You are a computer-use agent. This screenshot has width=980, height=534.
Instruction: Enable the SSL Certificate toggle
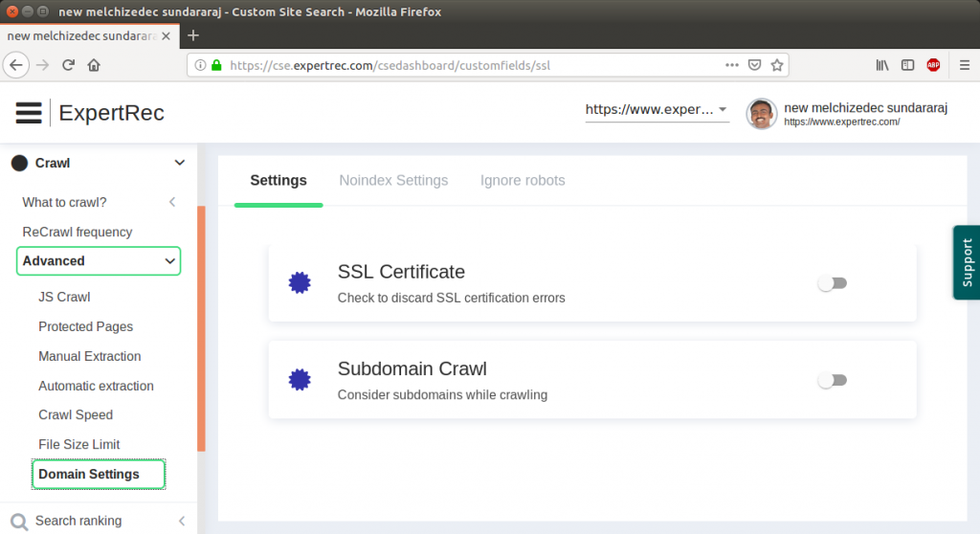click(832, 283)
